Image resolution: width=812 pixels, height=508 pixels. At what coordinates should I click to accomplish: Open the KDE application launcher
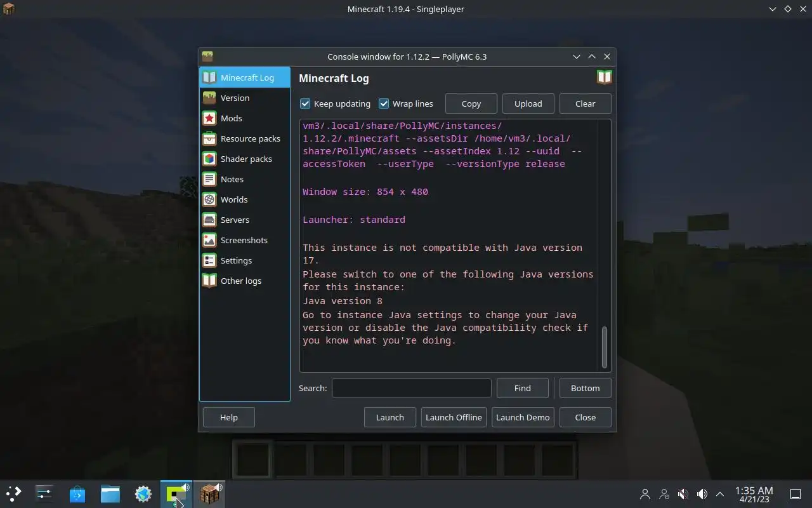(13, 493)
